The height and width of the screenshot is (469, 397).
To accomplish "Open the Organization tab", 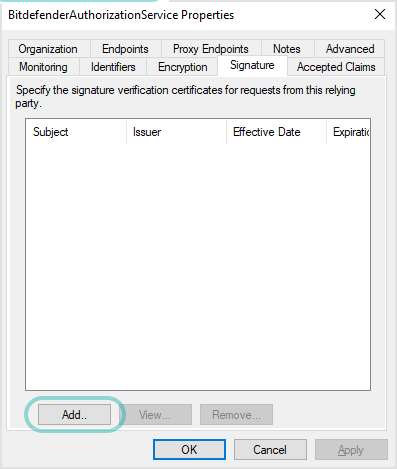I will (49, 49).
